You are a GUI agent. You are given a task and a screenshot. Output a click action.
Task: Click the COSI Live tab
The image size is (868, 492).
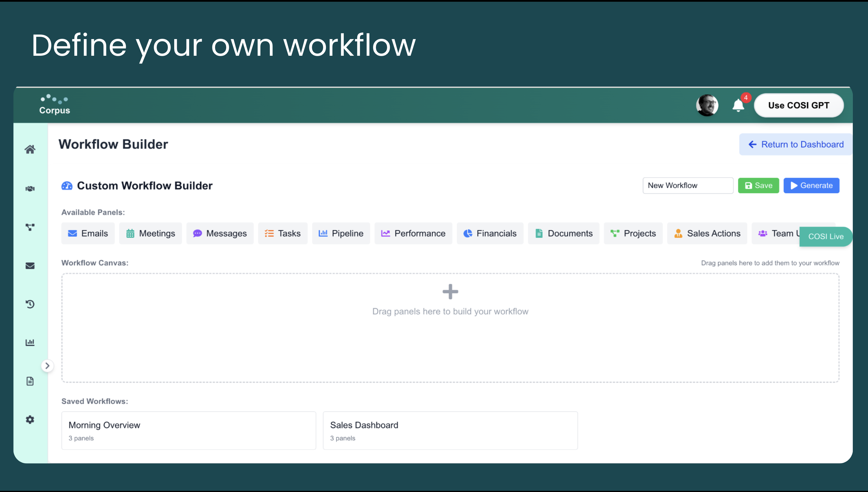pos(825,237)
